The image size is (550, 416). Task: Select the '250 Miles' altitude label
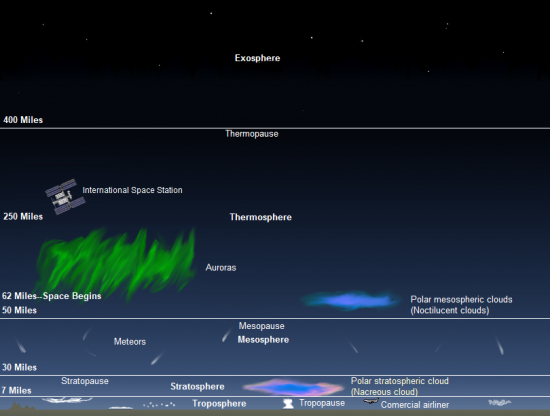click(x=23, y=216)
